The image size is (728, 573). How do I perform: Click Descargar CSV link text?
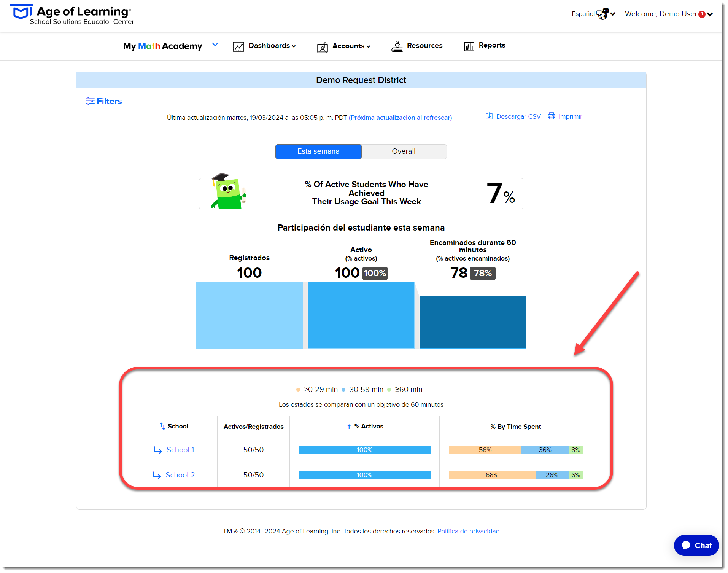point(518,116)
